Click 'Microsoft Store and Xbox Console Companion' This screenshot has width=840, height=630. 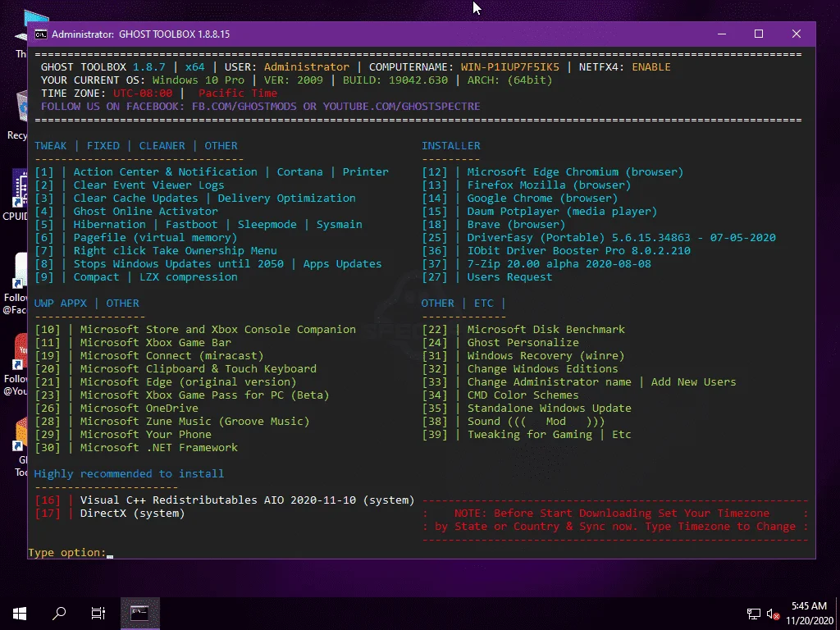(218, 330)
